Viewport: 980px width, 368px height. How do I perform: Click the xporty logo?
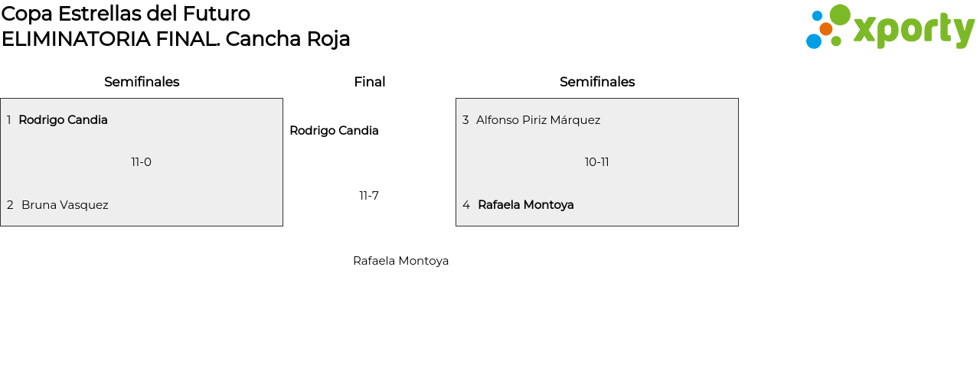(890, 28)
